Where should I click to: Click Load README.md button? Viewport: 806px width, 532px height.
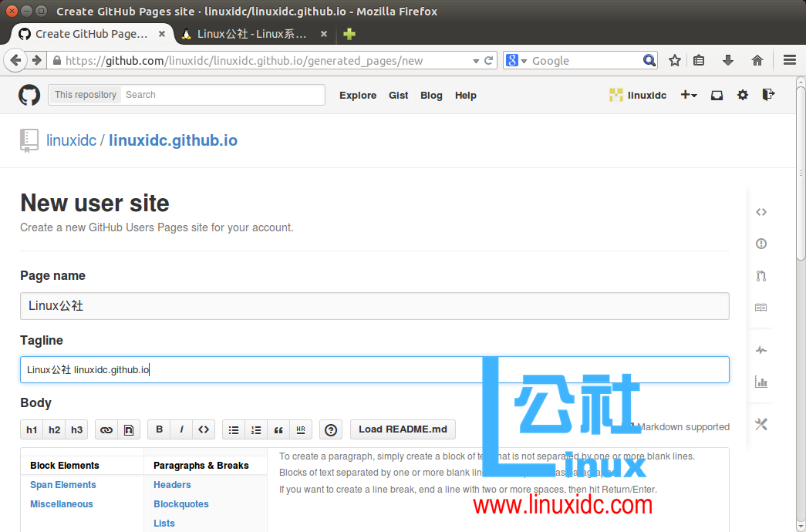point(403,429)
